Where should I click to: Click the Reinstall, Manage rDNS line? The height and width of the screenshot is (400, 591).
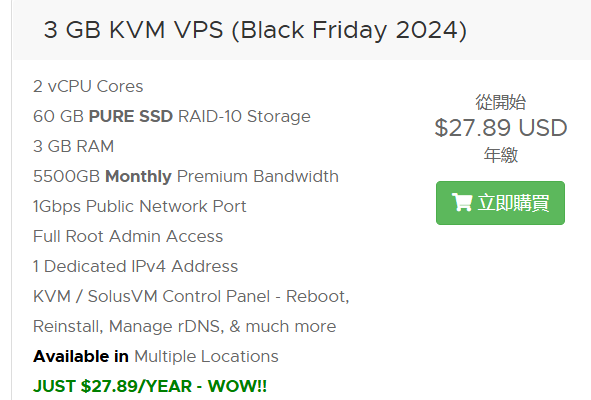click(185, 326)
